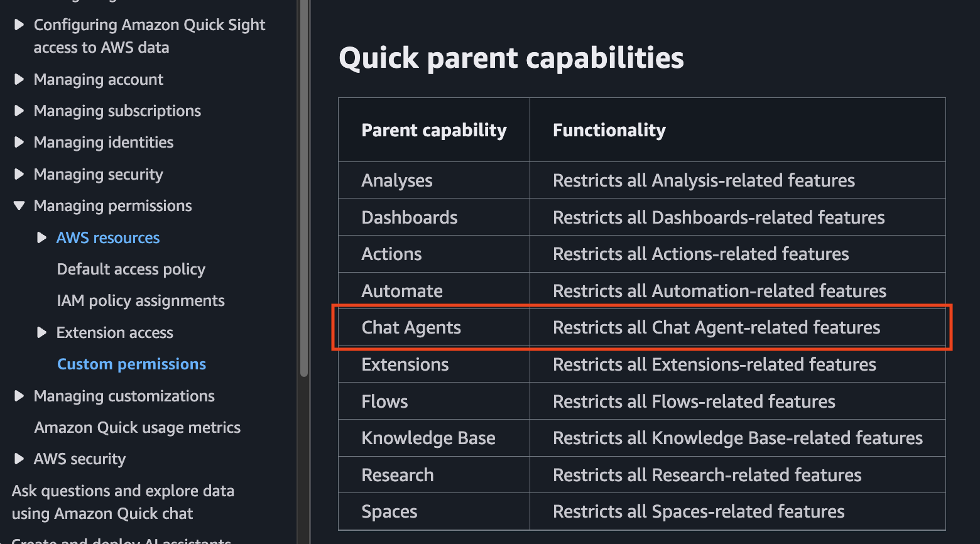Collapse the Managing permissions section arrow
The height and width of the screenshot is (544, 980).
[x=19, y=205]
